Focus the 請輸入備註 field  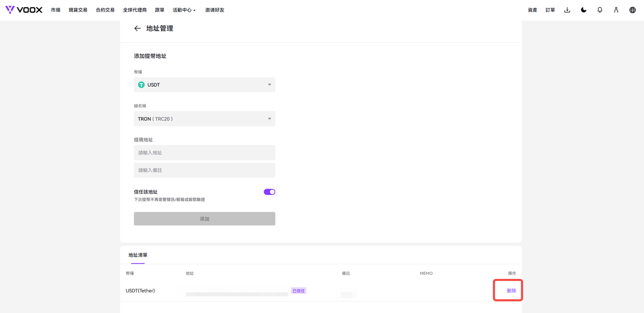(x=204, y=170)
